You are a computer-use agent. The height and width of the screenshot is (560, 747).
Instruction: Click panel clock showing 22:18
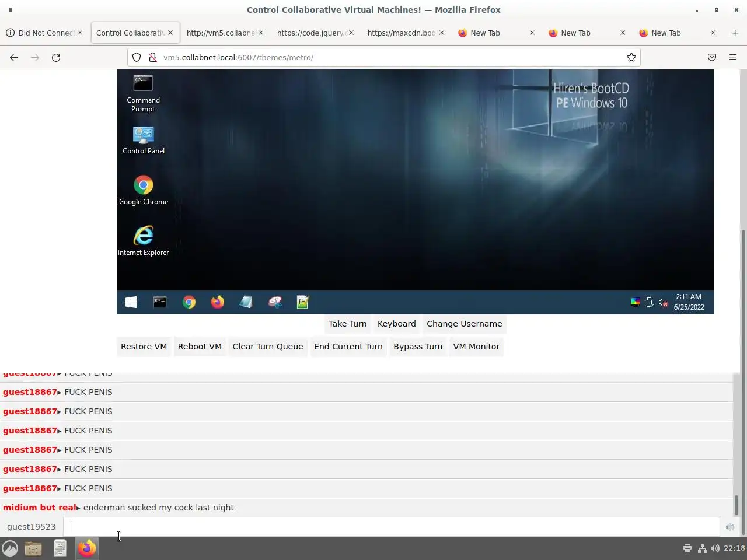734,548
